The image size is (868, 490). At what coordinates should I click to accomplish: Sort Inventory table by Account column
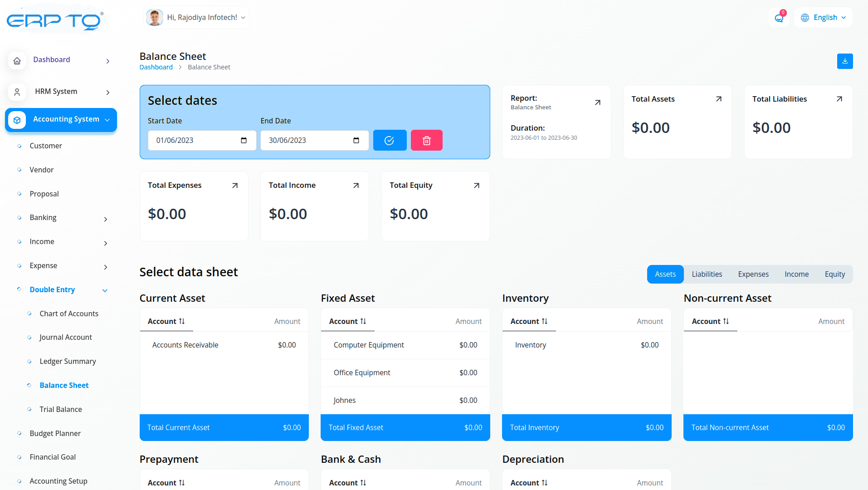(529, 321)
